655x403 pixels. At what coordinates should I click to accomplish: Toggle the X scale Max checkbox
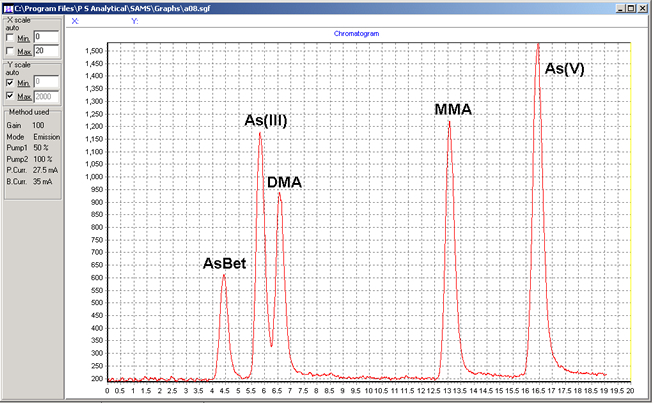pyautogui.click(x=10, y=51)
